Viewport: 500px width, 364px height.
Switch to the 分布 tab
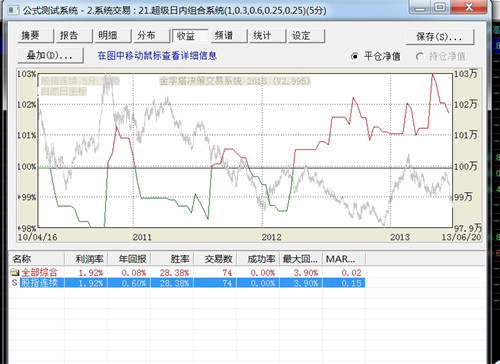coord(151,35)
